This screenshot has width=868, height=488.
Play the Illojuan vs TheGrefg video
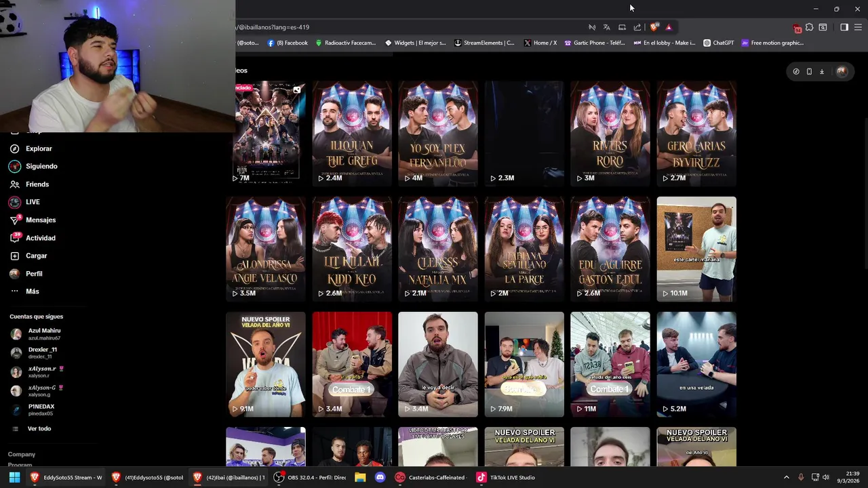(x=352, y=134)
